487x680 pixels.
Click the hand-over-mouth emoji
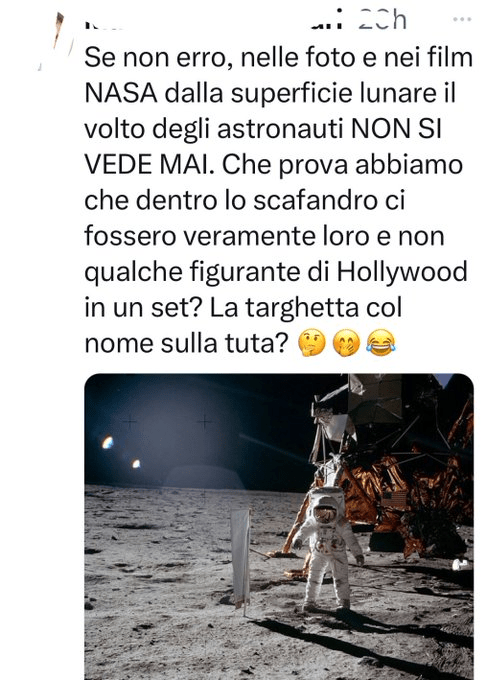346,343
